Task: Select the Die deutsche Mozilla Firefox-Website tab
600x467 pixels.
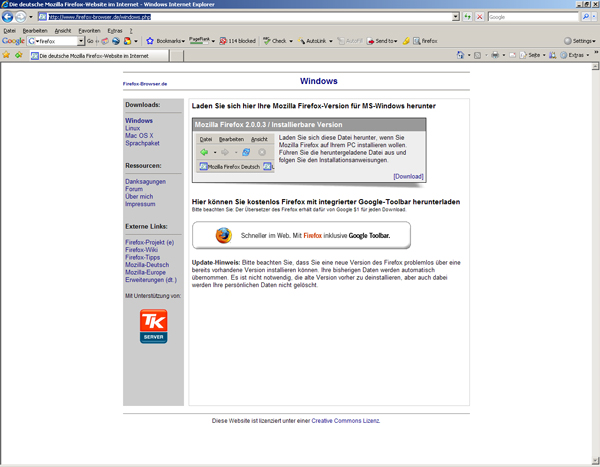Action: pos(99,56)
